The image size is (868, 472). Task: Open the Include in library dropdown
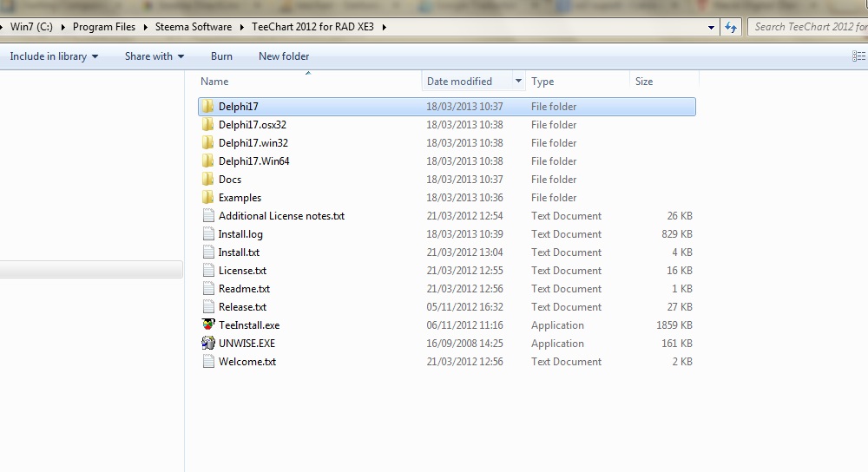pyautogui.click(x=54, y=56)
